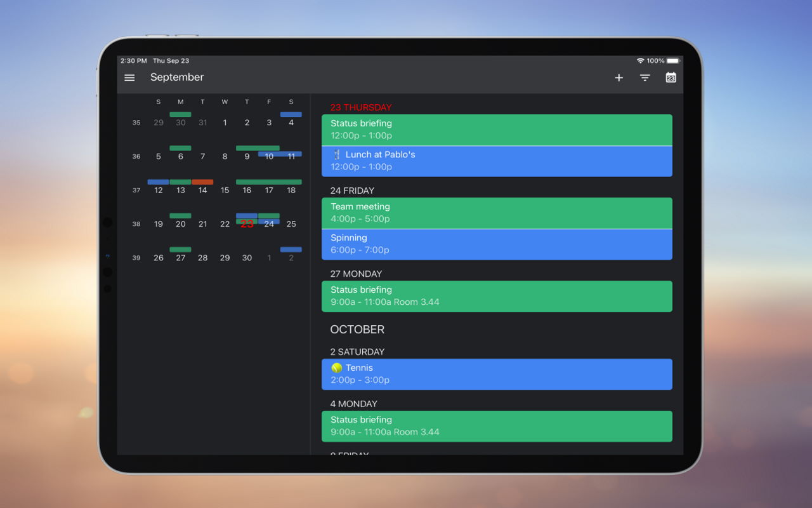Tap the Wi-Fi status icon
812x508 pixels.
point(640,61)
